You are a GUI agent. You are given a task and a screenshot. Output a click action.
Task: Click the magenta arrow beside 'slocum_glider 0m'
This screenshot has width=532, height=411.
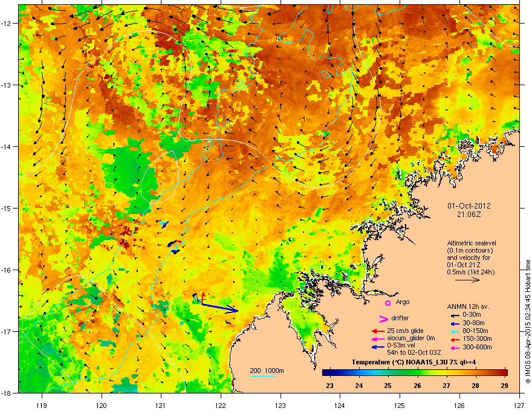[378, 339]
